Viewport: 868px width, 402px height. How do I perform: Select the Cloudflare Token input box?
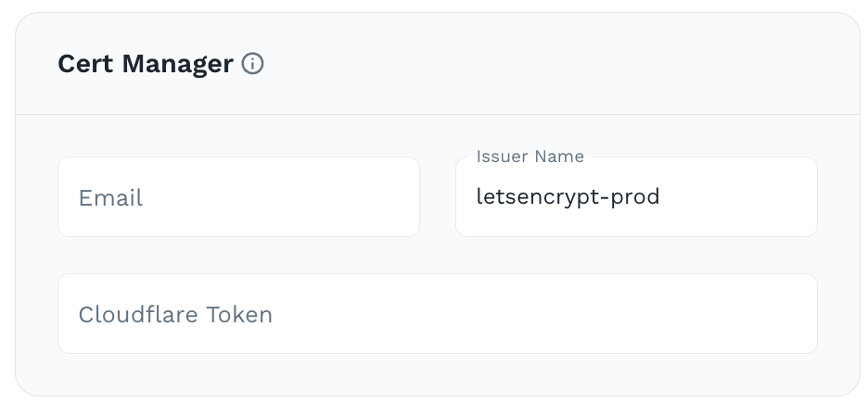click(437, 314)
